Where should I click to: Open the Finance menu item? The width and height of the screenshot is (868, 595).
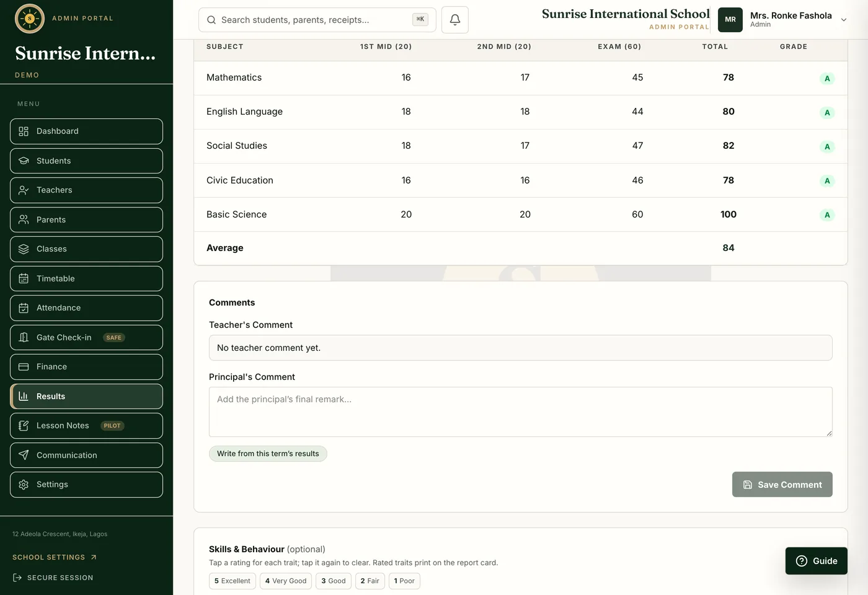point(86,367)
